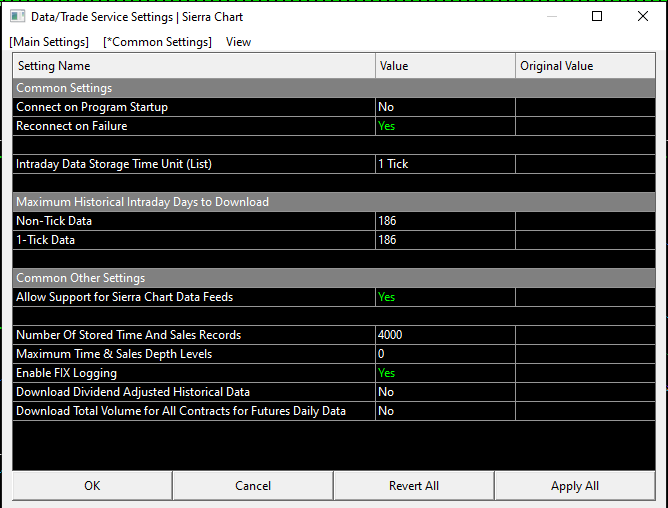The height and width of the screenshot is (508, 668).
Task: Open Intraday Data Storage Time Unit list value
Action: point(445,164)
